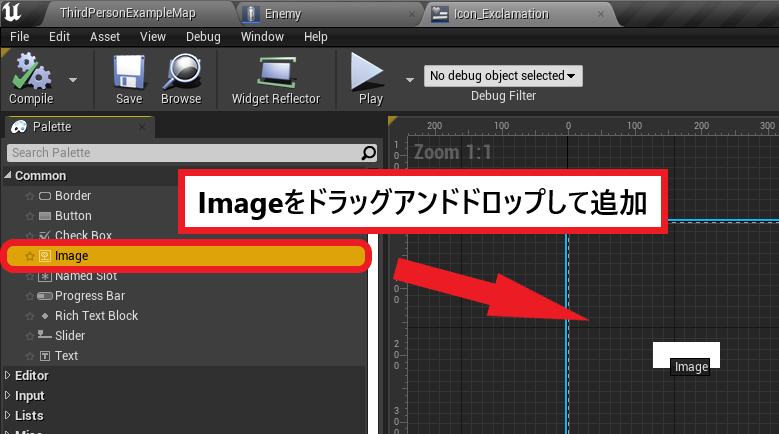Close the Palette panel
This screenshot has height=434, width=779.
click(x=142, y=127)
